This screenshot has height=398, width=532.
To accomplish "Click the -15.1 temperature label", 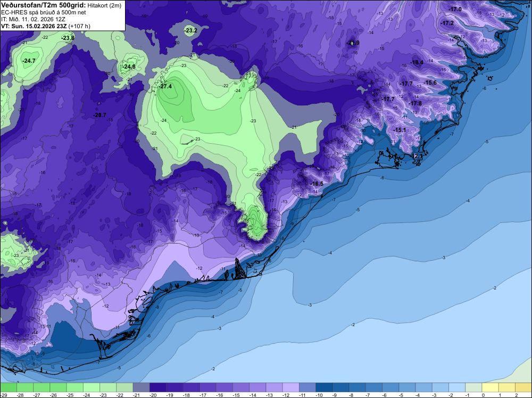I will click(x=400, y=130).
